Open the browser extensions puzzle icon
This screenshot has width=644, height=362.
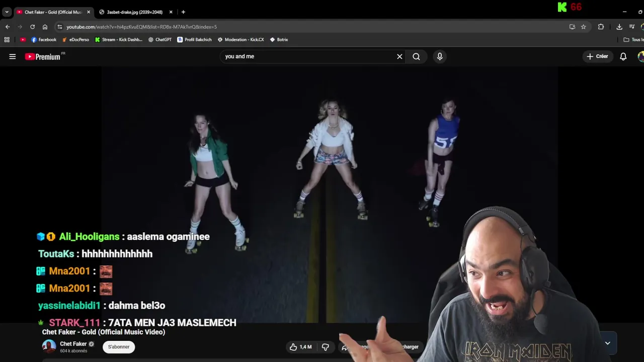point(601,27)
